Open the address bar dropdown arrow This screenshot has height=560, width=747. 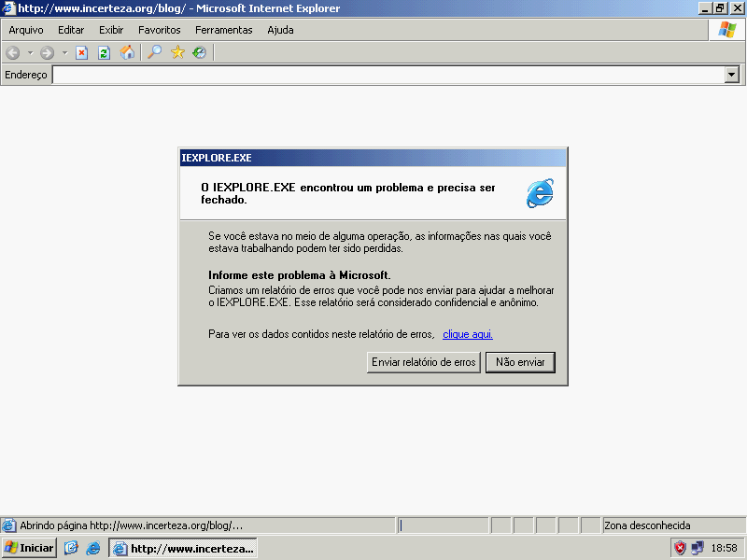[x=732, y=75]
